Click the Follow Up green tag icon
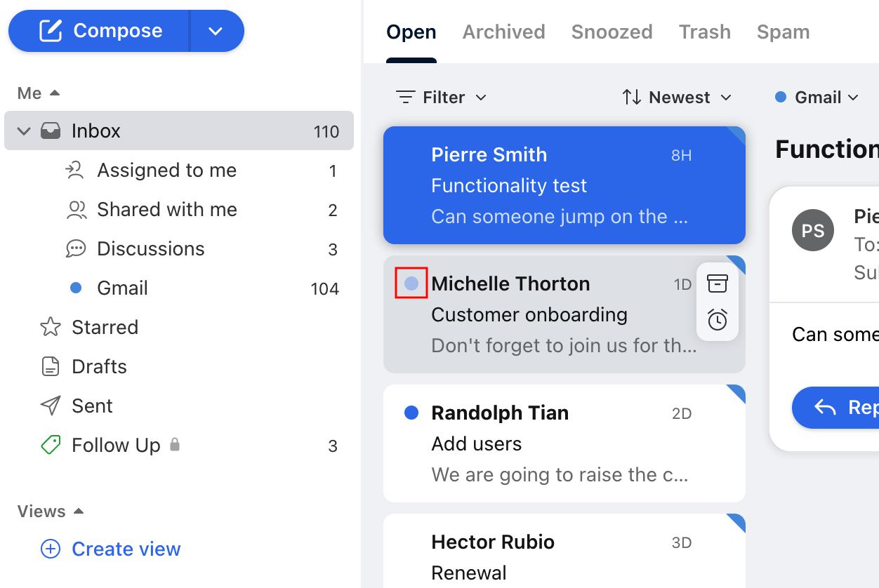The width and height of the screenshot is (879, 588). click(x=50, y=444)
